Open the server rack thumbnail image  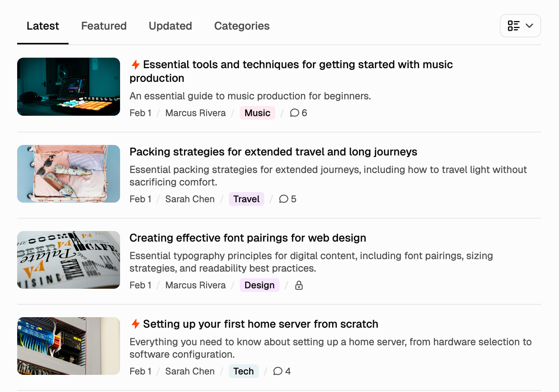(x=69, y=346)
